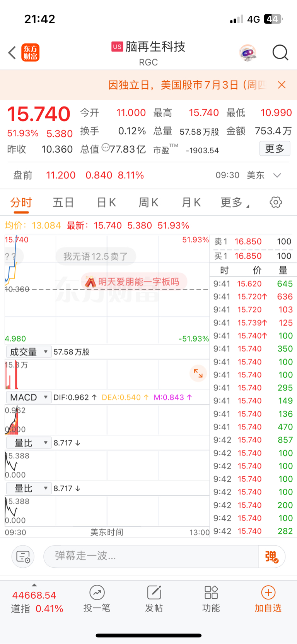
Task: Tap the back arrow icon
Action: [12, 53]
